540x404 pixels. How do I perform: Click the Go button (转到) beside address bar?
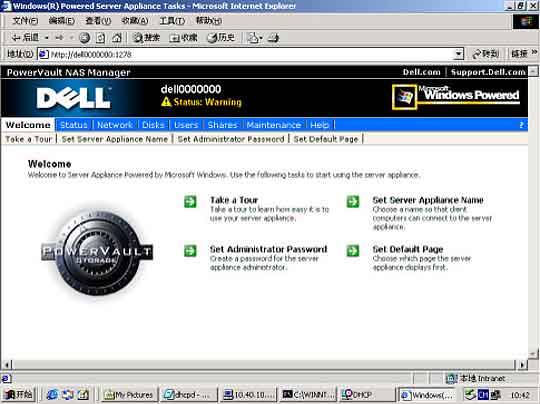[485, 54]
